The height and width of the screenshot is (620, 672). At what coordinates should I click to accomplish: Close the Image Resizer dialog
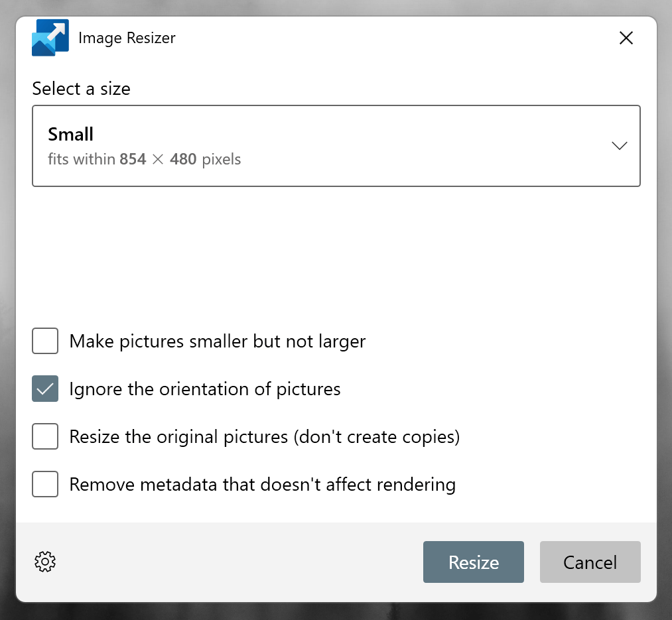pyautogui.click(x=626, y=38)
